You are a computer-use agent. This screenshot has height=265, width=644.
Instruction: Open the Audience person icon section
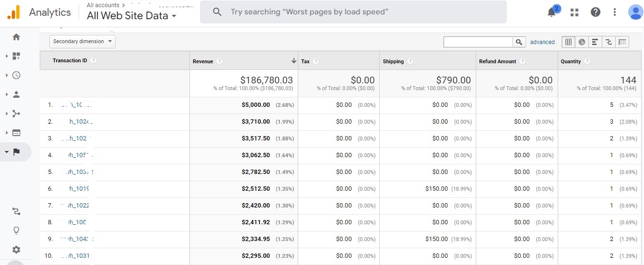click(16, 94)
